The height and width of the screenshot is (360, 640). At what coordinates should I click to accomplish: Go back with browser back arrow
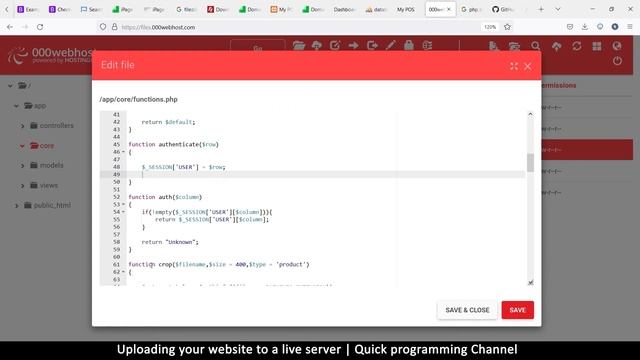pyautogui.click(x=10, y=27)
